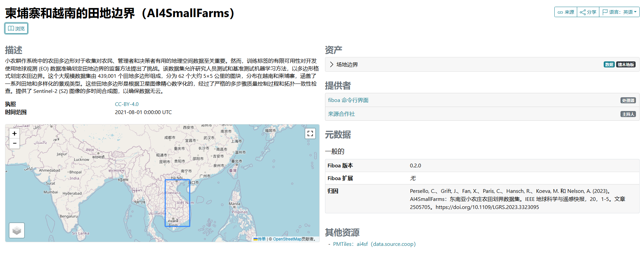644x270 pixels.
Task: Click the 提供者 heading
Action: tap(338, 86)
